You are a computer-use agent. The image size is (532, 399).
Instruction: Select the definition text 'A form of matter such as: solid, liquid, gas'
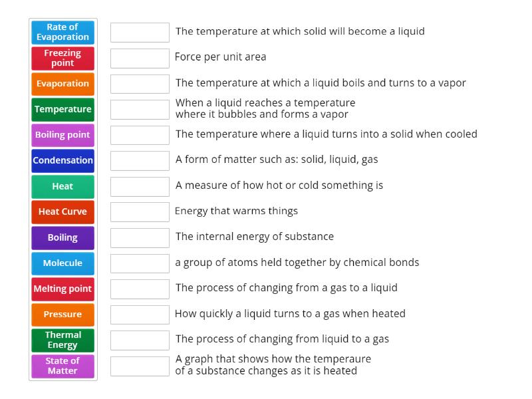273,160
